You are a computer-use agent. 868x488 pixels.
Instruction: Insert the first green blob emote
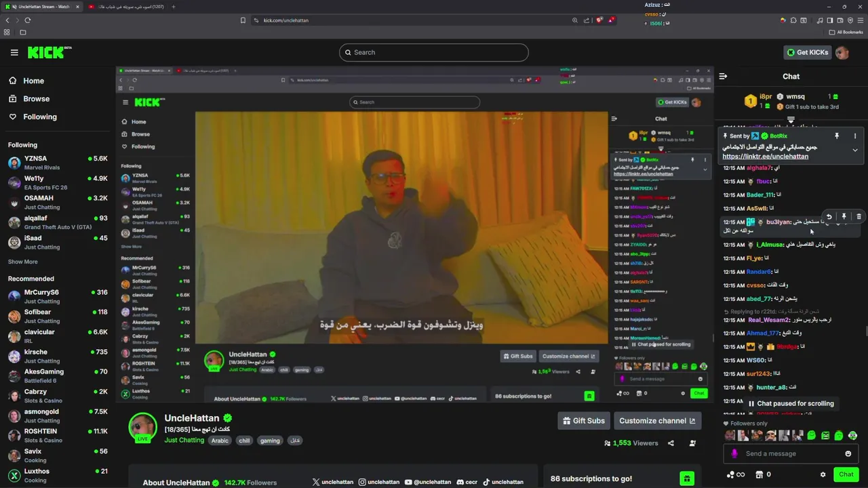coord(812,435)
